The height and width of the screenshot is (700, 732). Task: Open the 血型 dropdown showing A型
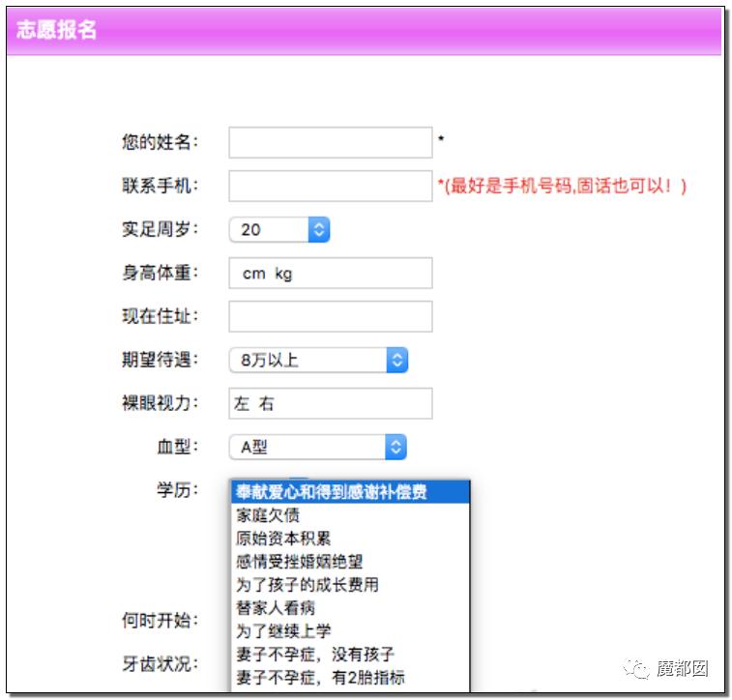tap(317, 447)
